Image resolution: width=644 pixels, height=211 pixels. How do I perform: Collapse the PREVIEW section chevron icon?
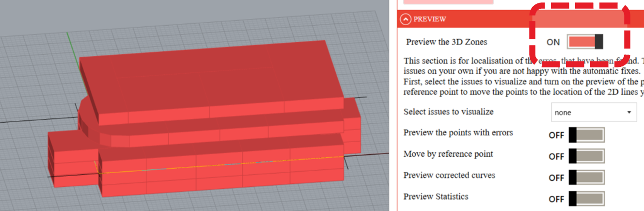click(x=405, y=19)
